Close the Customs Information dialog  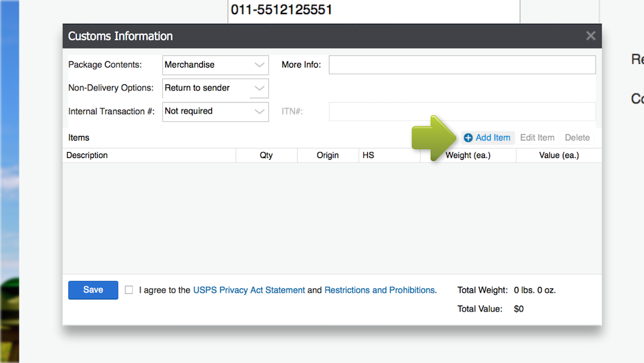591,36
